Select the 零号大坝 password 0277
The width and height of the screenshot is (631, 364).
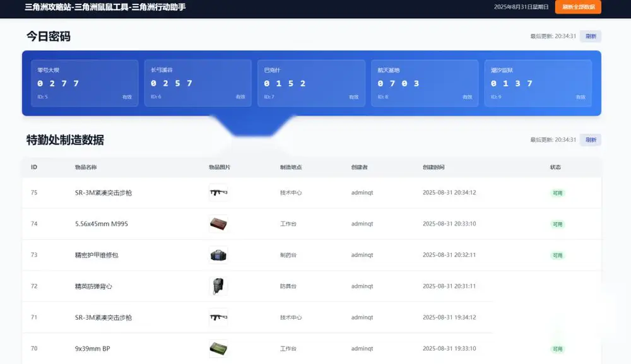click(58, 83)
